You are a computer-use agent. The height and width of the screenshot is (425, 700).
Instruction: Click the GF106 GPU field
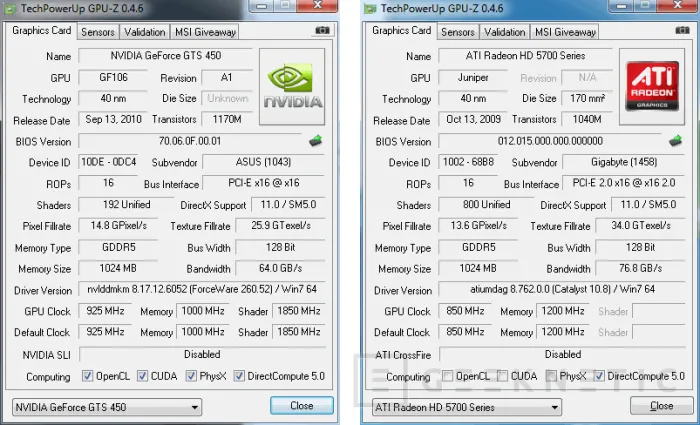(x=113, y=77)
